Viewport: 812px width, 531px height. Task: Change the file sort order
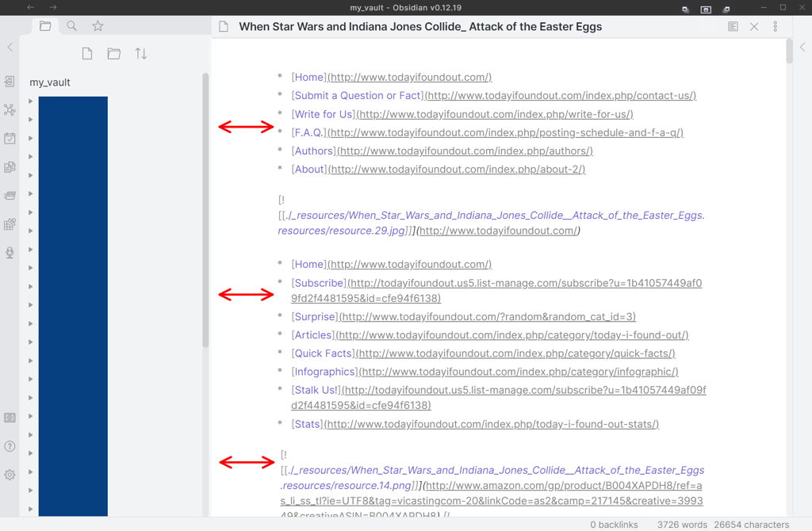[141, 53]
